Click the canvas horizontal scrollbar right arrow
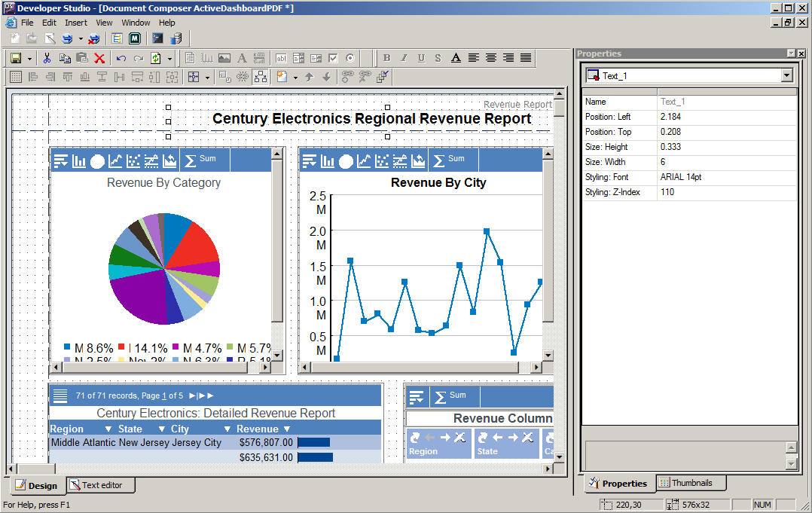The height and width of the screenshot is (513, 812). click(x=548, y=469)
